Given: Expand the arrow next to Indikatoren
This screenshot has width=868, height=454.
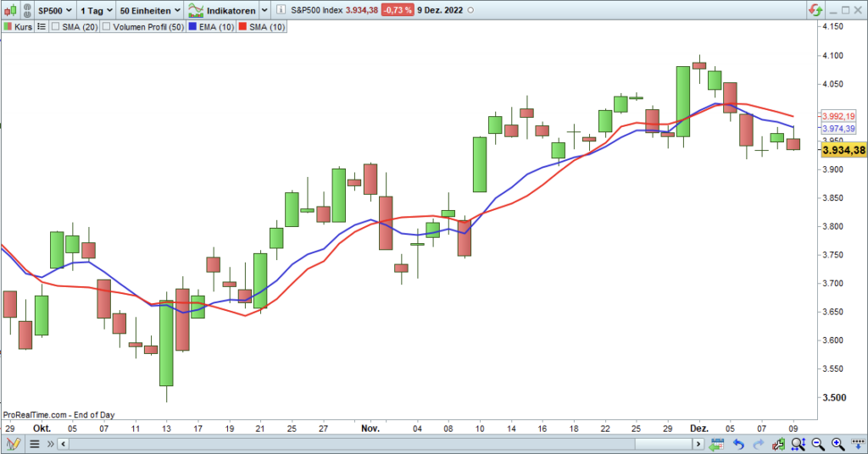Looking at the screenshot, I should [x=264, y=11].
